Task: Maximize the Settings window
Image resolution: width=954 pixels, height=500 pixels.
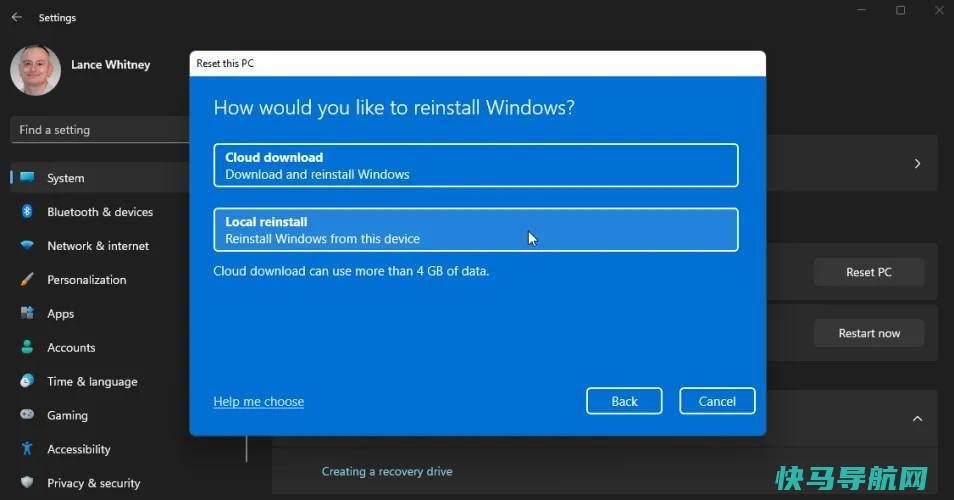Action: pos(900,10)
